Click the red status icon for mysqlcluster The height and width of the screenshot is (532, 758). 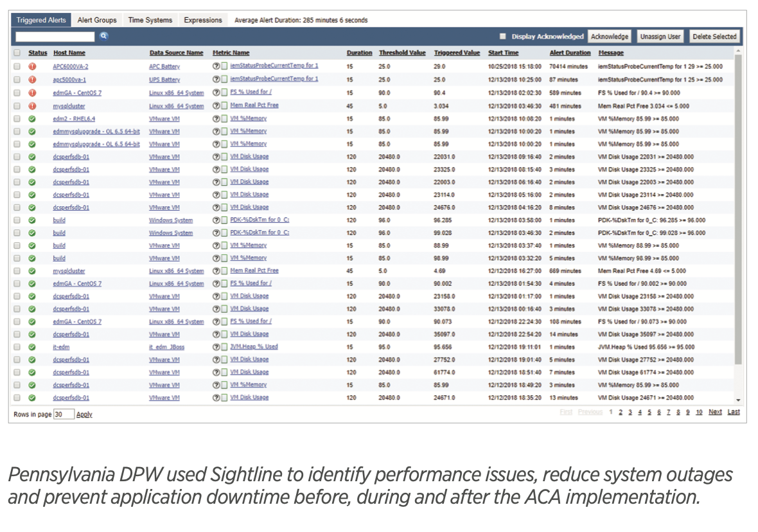pyautogui.click(x=32, y=105)
